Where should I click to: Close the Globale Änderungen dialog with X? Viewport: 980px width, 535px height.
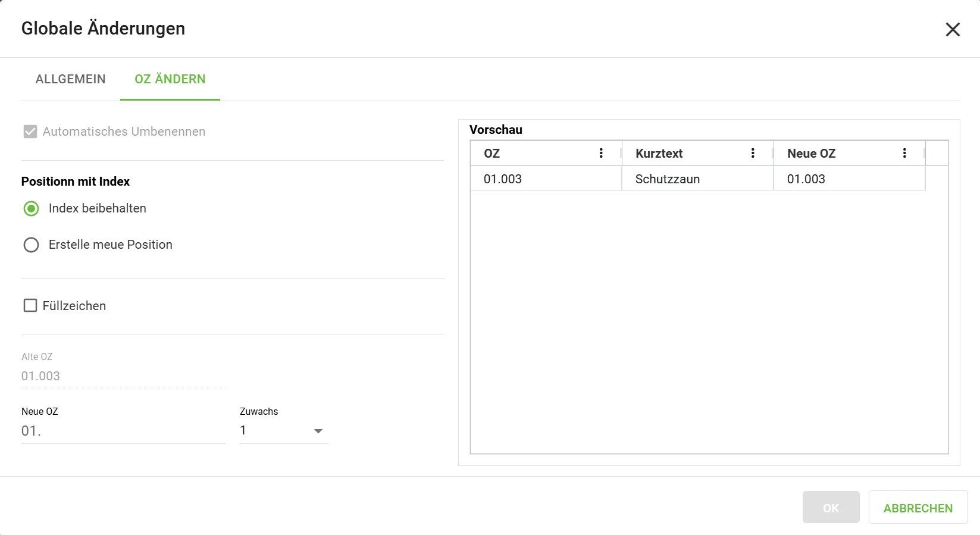pyautogui.click(x=953, y=30)
